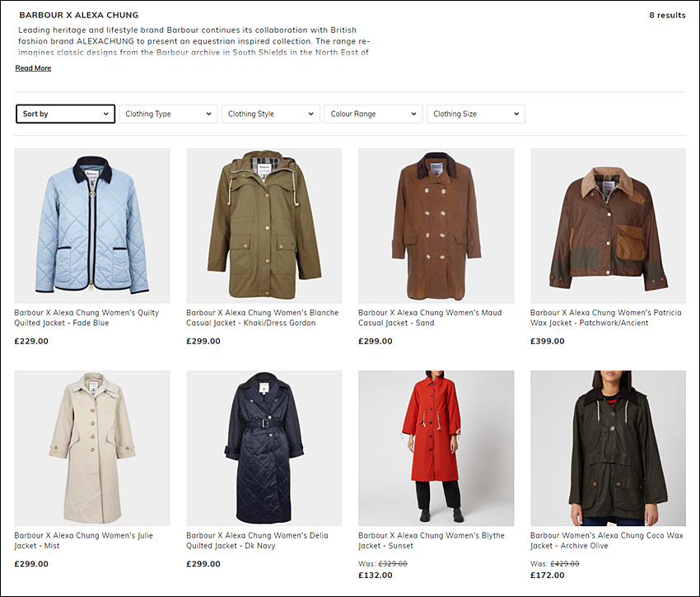The height and width of the screenshot is (597, 700).
Task: Click the £299.00 price under Julie jacket
Action: click(x=31, y=563)
